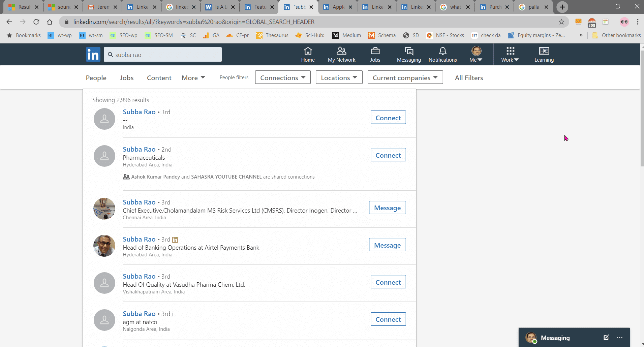Open the Locations filter dropdown
The width and height of the screenshot is (644, 347).
339,77
